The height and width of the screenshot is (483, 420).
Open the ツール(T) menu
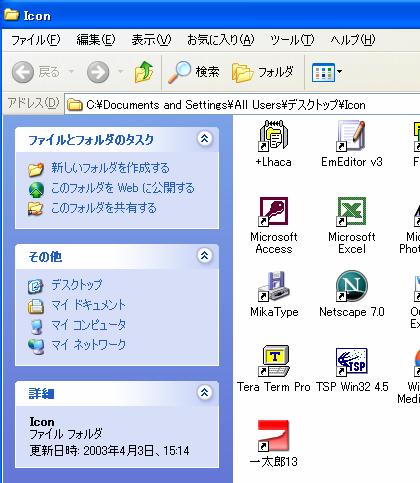click(292, 40)
